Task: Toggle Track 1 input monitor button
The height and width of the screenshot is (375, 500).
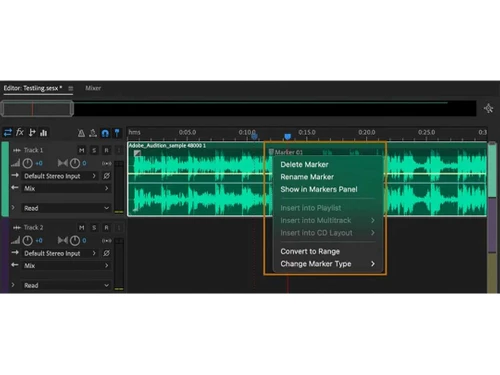Action: coord(118,150)
